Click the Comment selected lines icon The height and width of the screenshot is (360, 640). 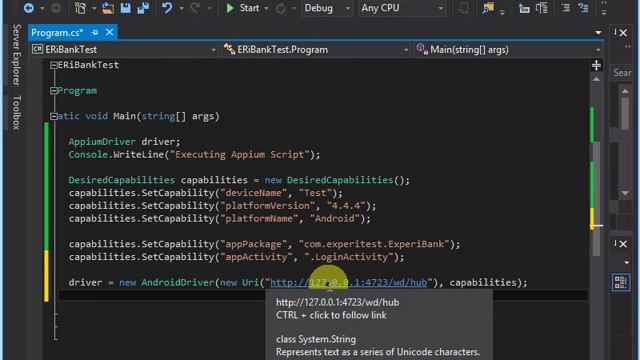(566, 8)
